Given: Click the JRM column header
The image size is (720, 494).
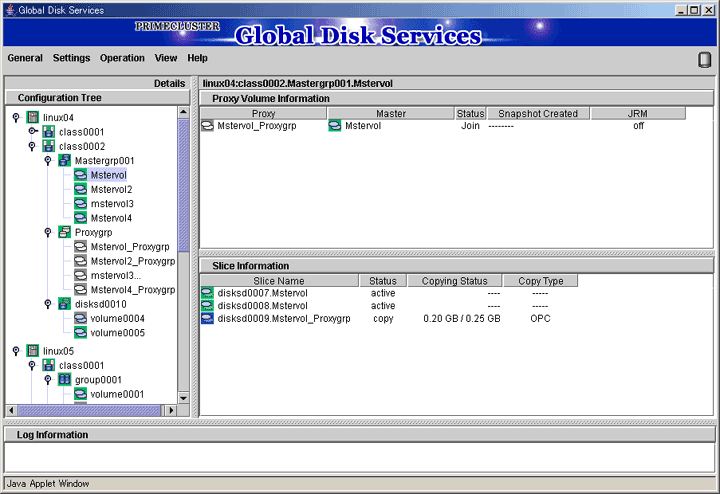Looking at the screenshot, I should [x=638, y=113].
